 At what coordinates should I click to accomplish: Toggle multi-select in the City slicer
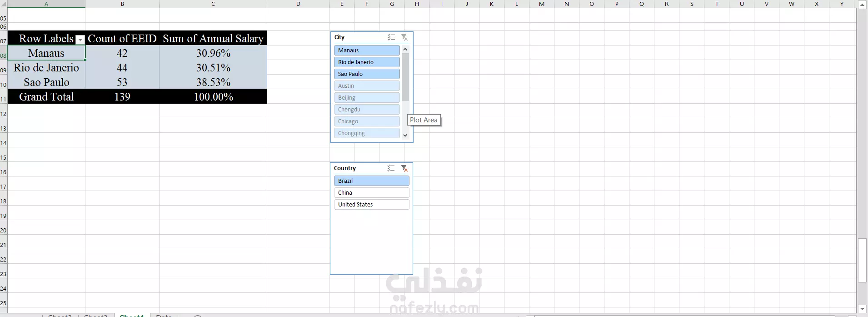[x=391, y=37]
